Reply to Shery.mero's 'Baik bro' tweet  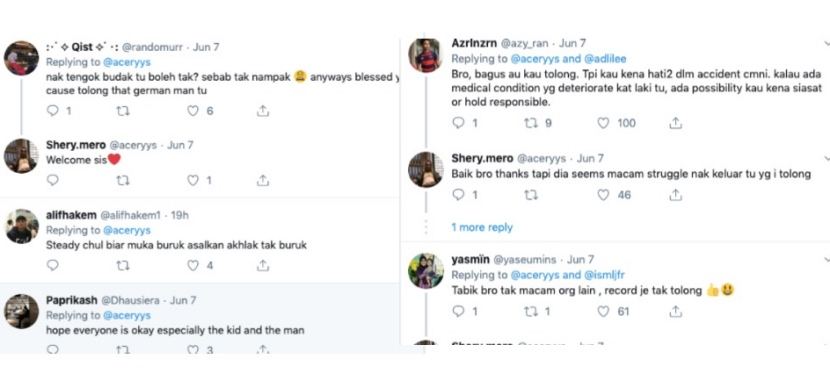(x=458, y=195)
